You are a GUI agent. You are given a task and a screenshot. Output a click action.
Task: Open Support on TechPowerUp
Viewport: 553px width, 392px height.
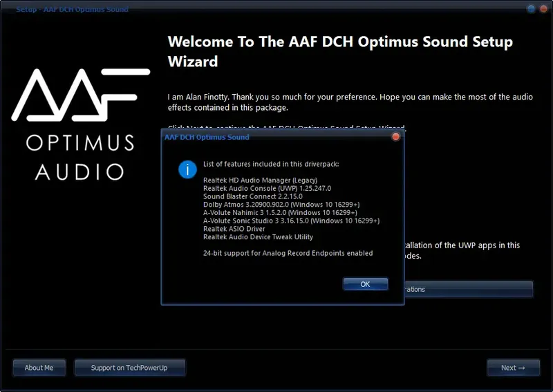click(x=129, y=368)
